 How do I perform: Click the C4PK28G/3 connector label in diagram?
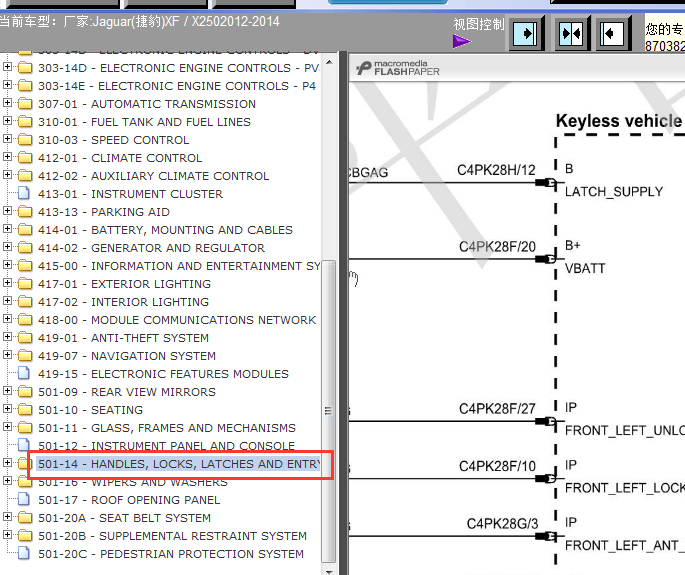(x=502, y=523)
